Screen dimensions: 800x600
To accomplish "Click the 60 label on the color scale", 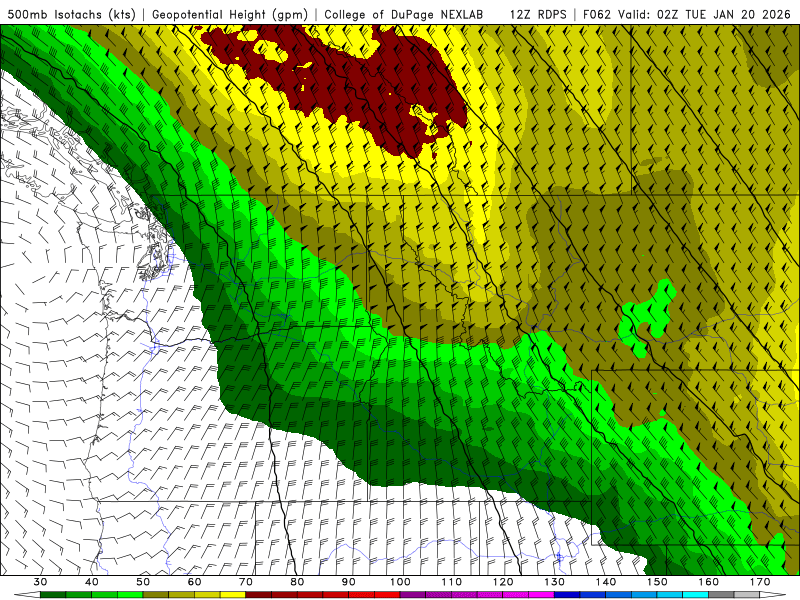I will coord(194,582).
